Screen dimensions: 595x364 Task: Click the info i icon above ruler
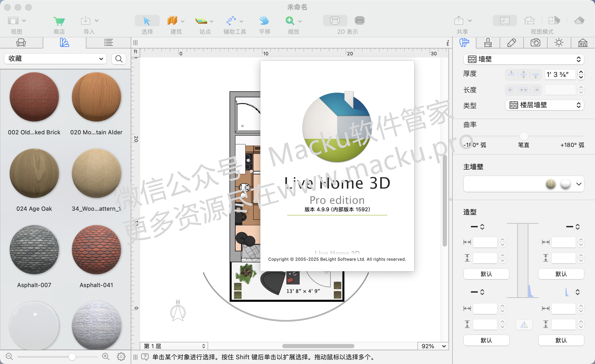[448, 43]
